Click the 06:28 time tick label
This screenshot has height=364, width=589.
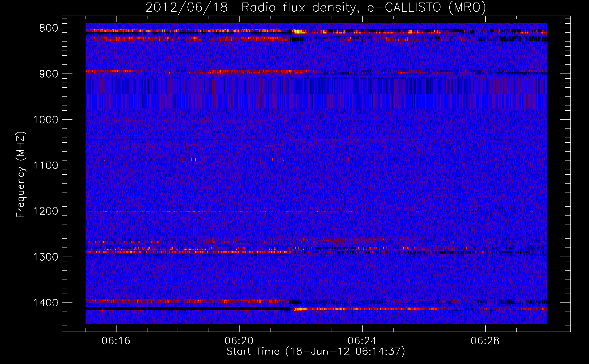[x=485, y=341]
